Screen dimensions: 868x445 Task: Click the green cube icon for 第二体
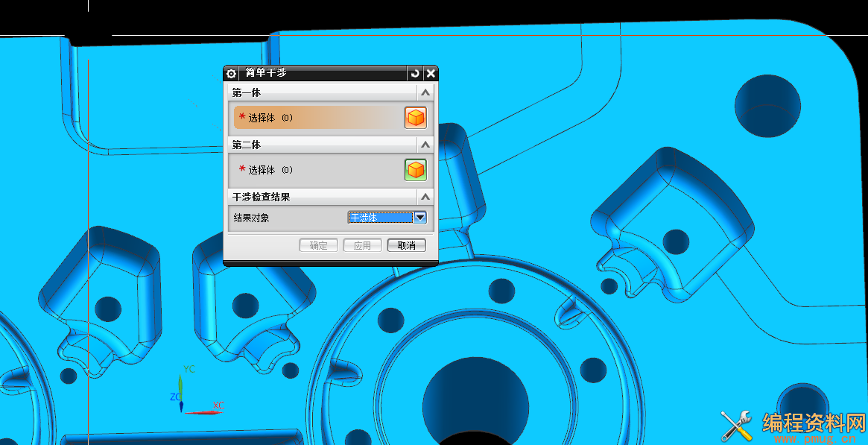point(415,170)
